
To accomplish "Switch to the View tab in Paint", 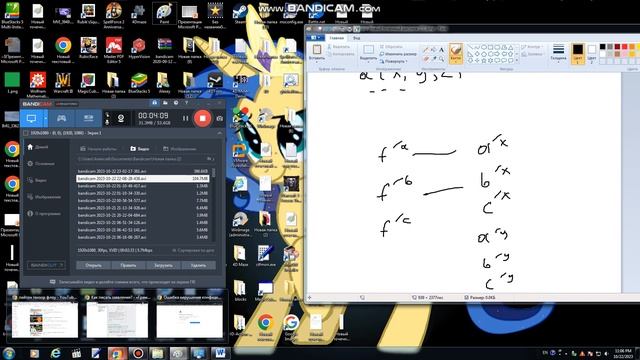I will 356,38.
